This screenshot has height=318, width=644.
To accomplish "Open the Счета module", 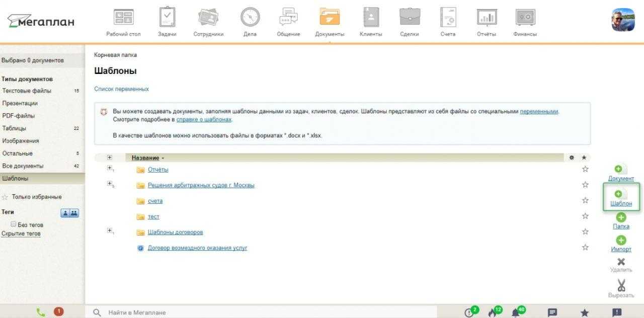I will pyautogui.click(x=448, y=22).
